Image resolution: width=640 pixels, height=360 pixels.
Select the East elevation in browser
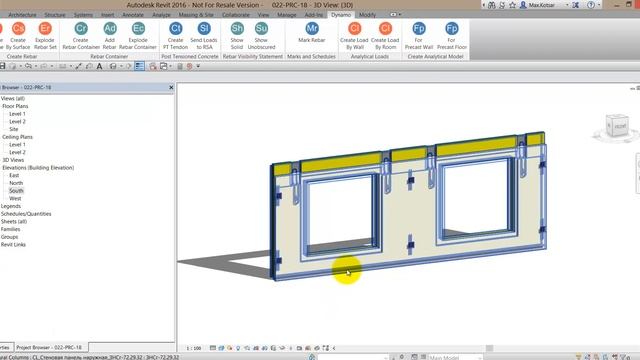(x=14, y=175)
